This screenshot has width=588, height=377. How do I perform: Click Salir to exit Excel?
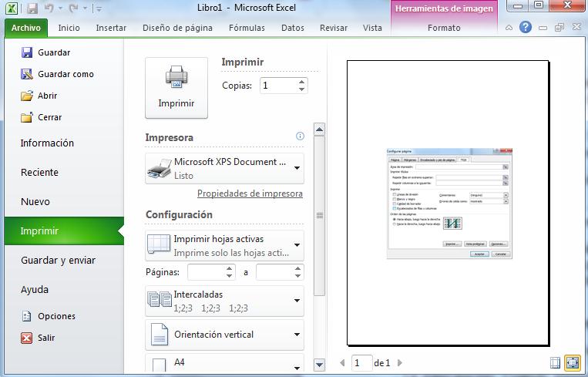38,338
